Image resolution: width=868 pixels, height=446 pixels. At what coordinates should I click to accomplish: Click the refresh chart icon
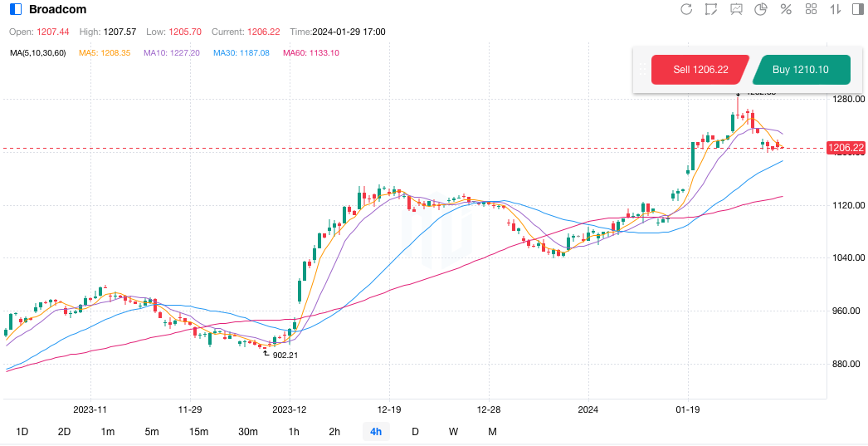[x=686, y=9]
